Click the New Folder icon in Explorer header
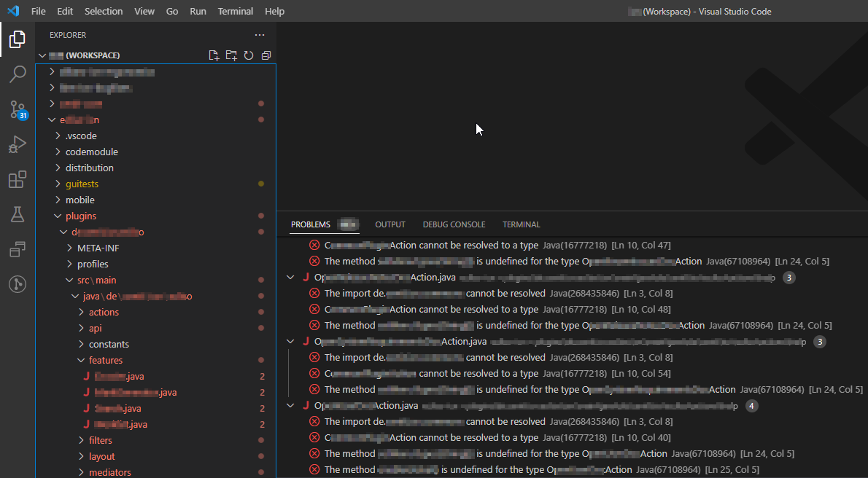Image resolution: width=868 pixels, height=478 pixels. pos(231,55)
